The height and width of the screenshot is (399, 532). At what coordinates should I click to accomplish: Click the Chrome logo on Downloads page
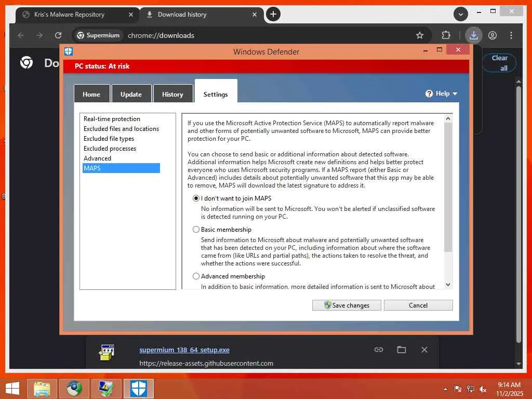pos(26,62)
